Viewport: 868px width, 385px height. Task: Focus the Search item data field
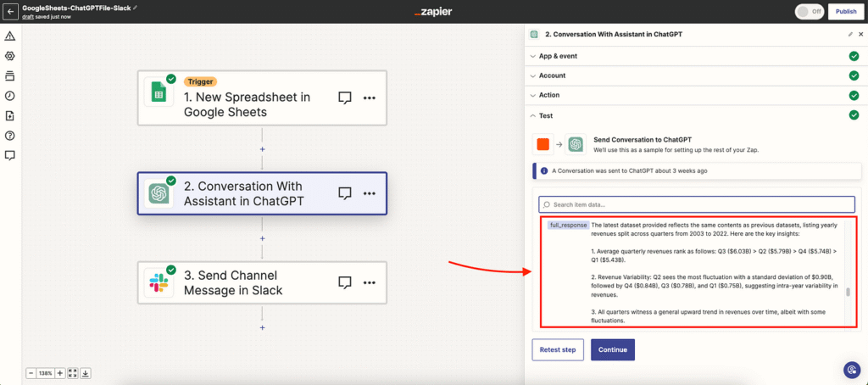[x=697, y=204]
